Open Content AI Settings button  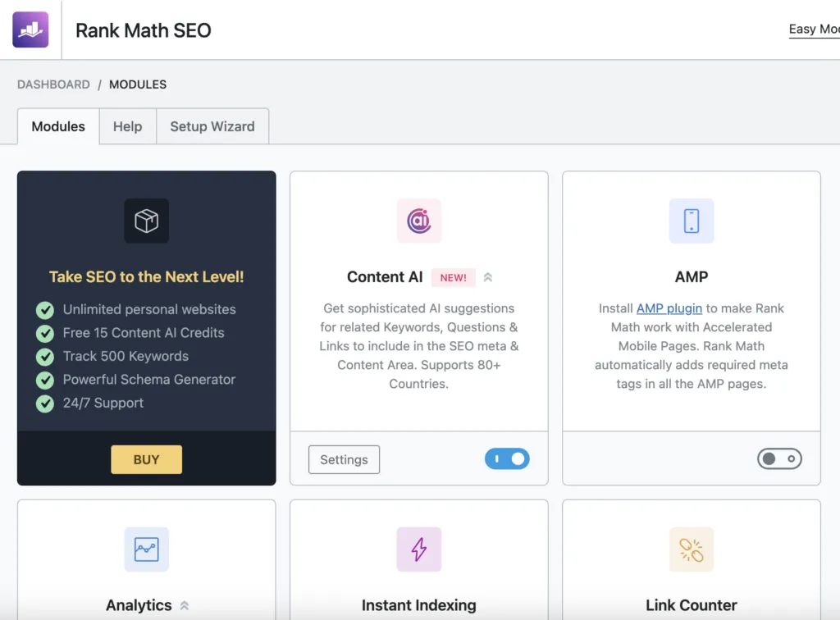tap(344, 459)
